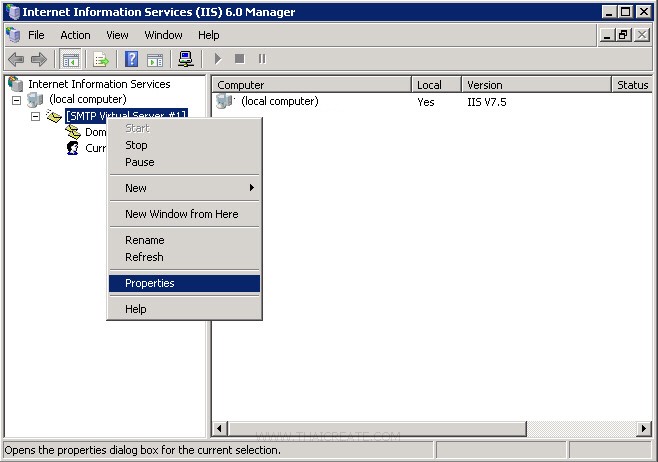The image size is (658, 462).
Task: Open the Window menu
Action: tap(164, 35)
